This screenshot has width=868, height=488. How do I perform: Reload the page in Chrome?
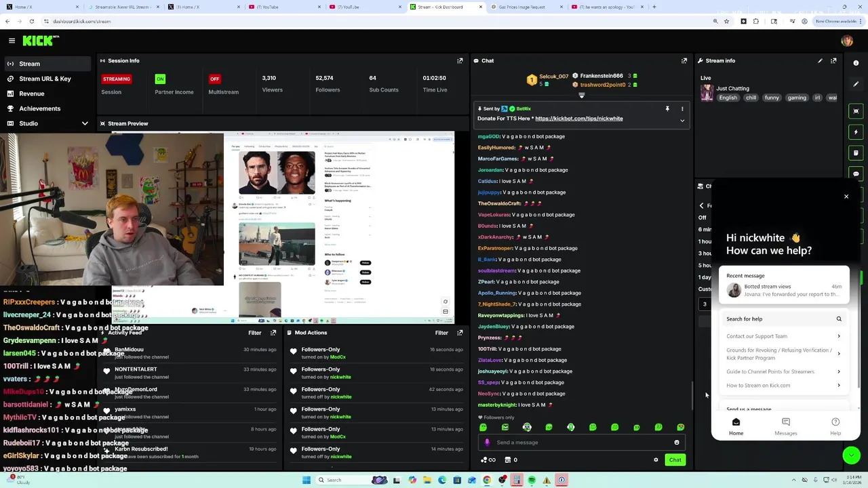click(x=31, y=22)
